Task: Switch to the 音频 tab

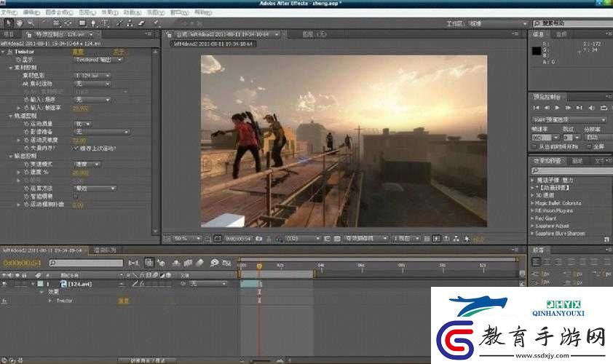Action: (561, 34)
